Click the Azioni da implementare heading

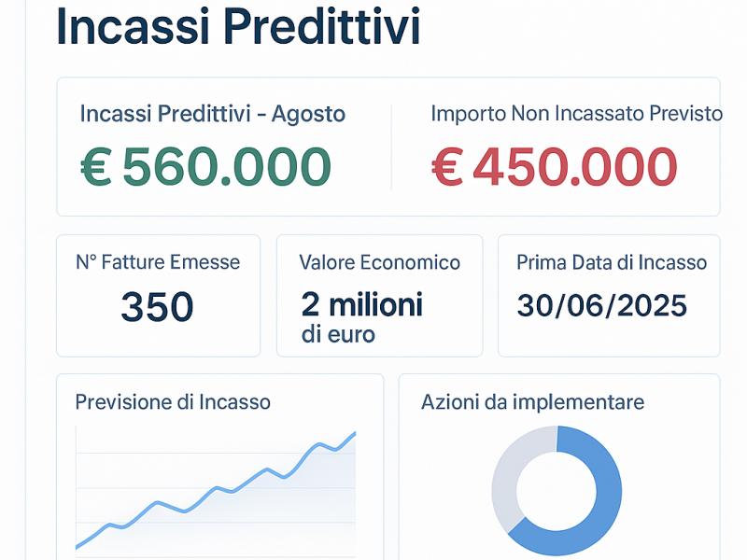pos(530,403)
